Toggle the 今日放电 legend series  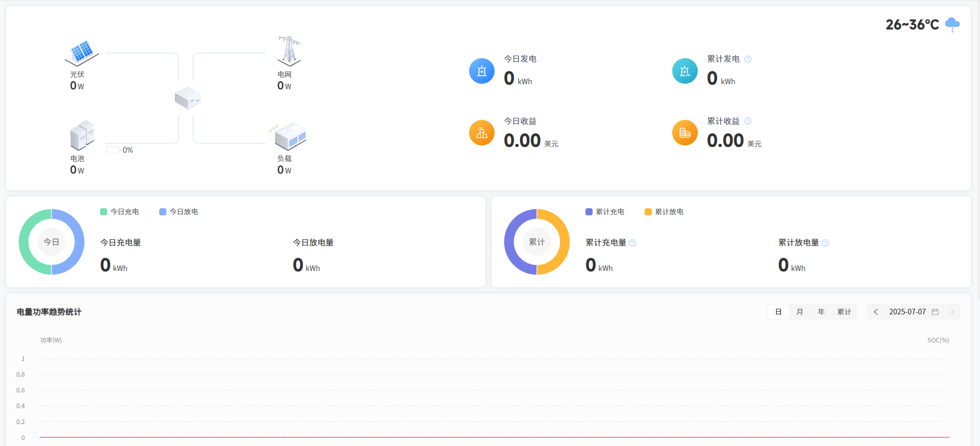click(x=179, y=212)
